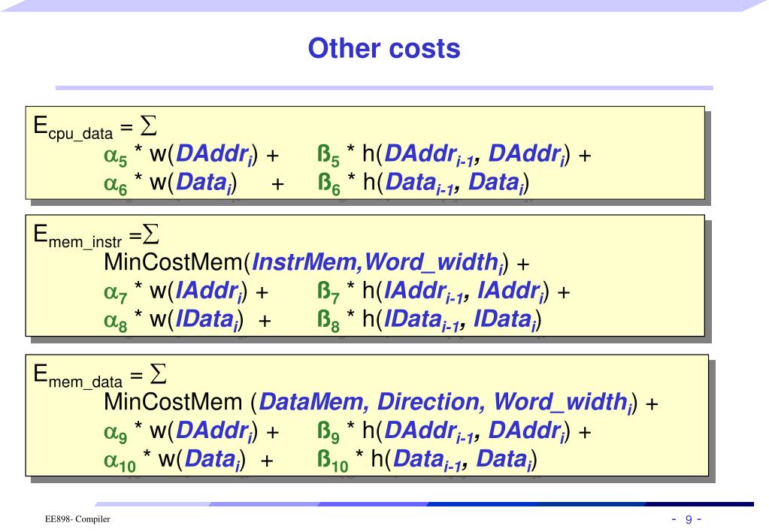Select the E mem_instr equation label
The image size is (769, 532).
pos(77,237)
